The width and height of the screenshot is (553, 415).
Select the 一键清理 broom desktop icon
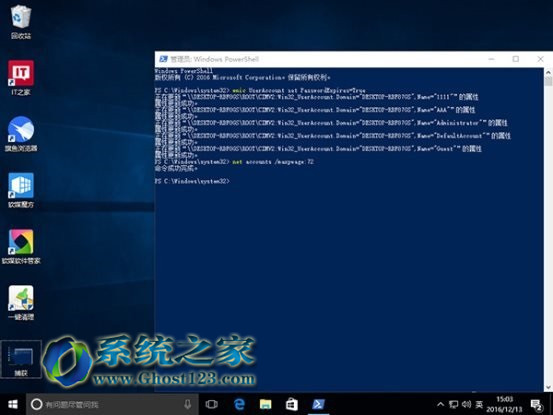(x=21, y=303)
